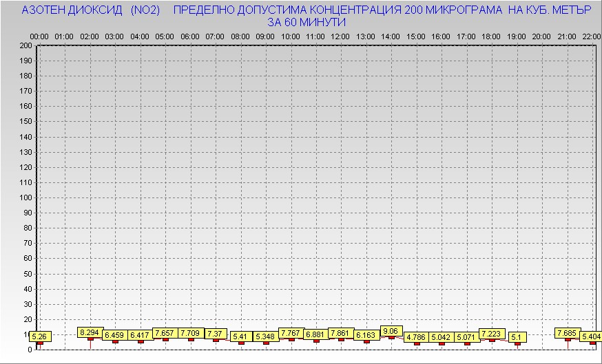Image resolution: width=602 pixels, height=364 pixels.
Task: Click the 4.786 data label
Action: (x=417, y=338)
